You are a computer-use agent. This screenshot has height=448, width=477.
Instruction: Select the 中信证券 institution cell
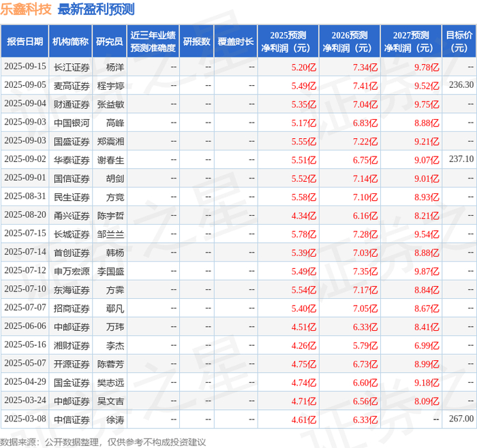click(x=72, y=419)
